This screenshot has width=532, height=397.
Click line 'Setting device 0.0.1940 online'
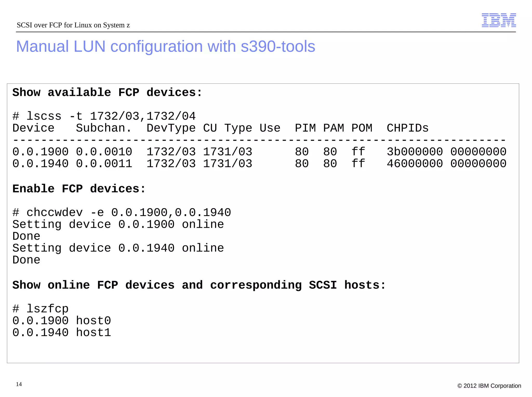(x=118, y=248)
